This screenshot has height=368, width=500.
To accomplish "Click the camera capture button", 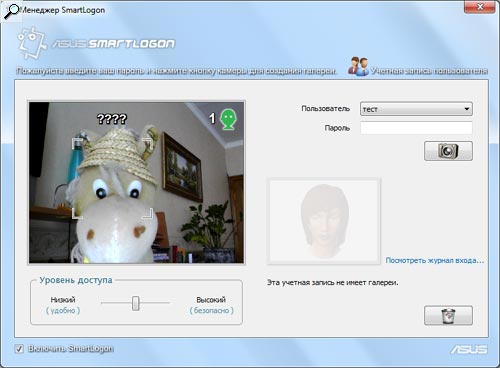I will 448,151.
